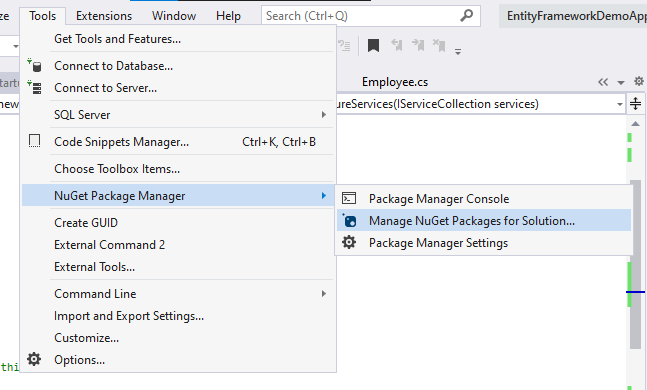Viewport: 647px width, 390px height.
Task: Click the Package Manager Settings gear icon
Action: [x=349, y=243]
